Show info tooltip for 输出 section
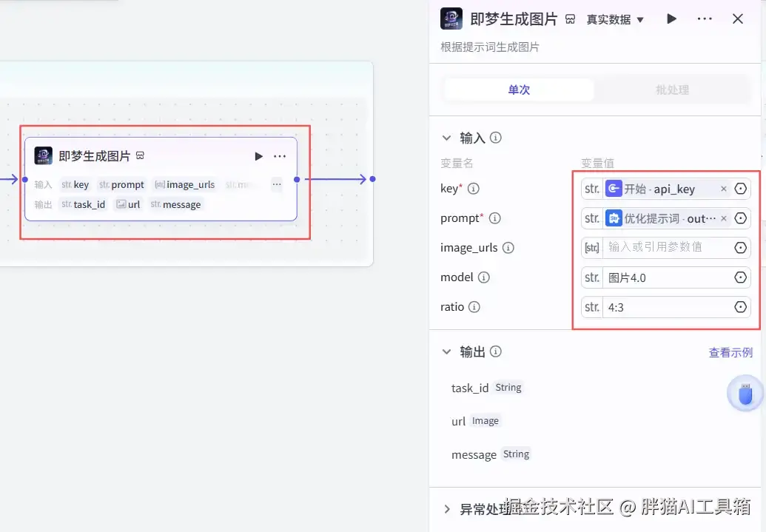 (495, 351)
